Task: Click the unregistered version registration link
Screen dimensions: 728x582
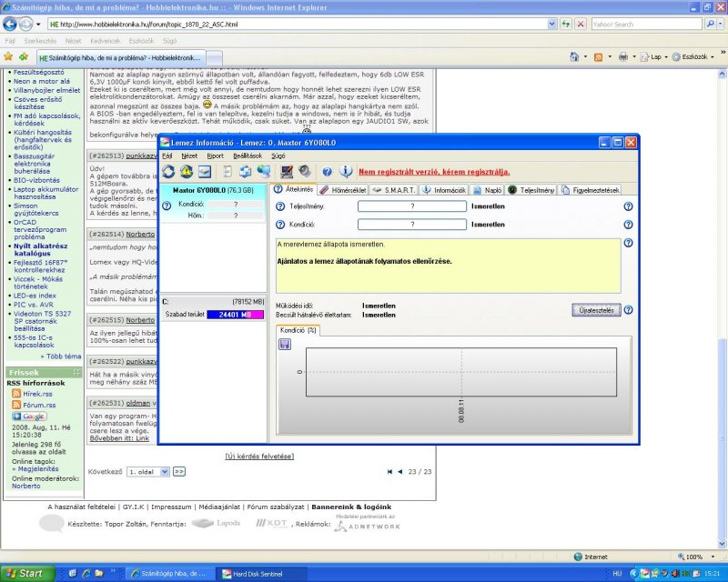Action: pyautogui.click(x=434, y=172)
